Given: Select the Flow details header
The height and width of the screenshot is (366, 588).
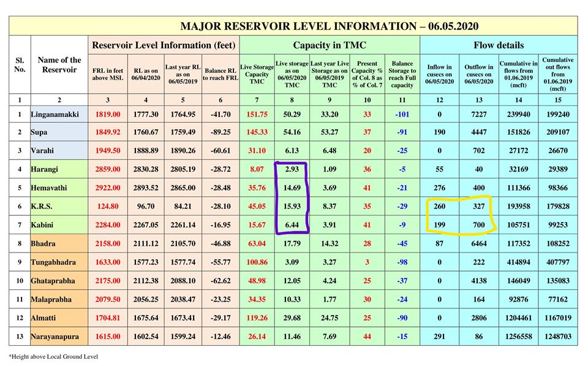Looking at the screenshot, I should (498, 45).
